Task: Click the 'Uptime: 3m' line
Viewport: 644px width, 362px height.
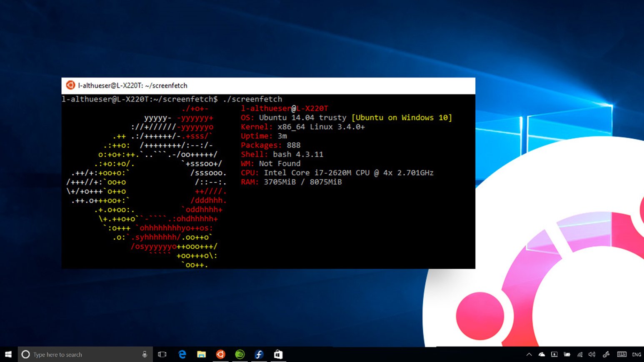Action: pos(264,136)
